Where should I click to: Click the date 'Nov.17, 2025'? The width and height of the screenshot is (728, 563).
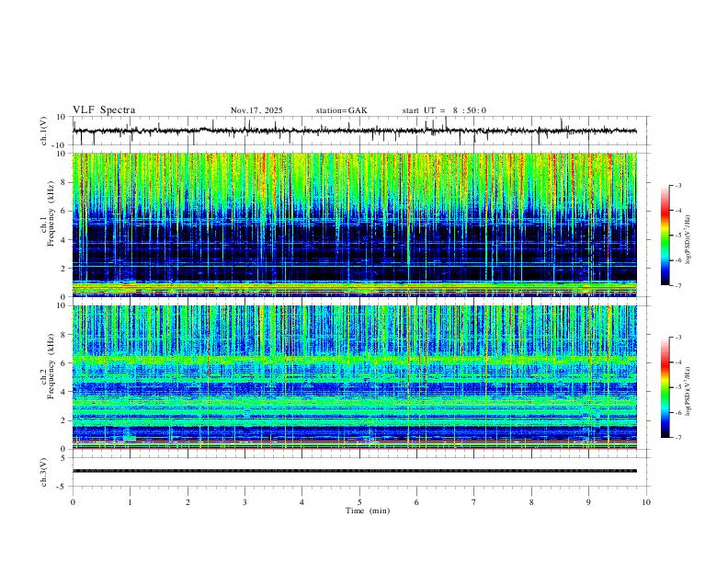(256, 110)
